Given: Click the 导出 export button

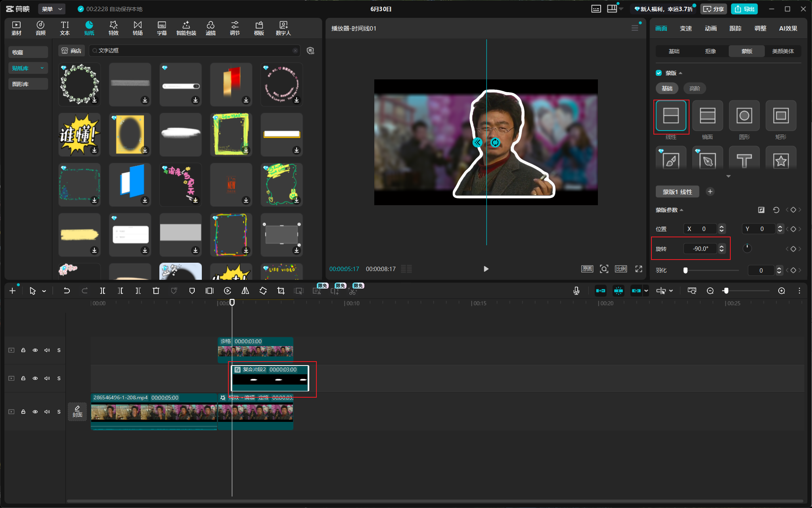Looking at the screenshot, I should point(744,9).
